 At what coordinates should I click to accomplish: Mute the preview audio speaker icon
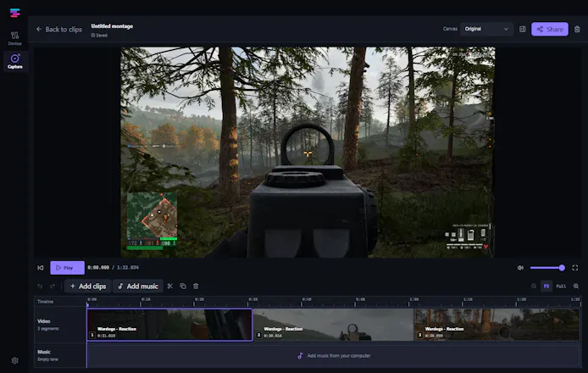pyautogui.click(x=520, y=268)
